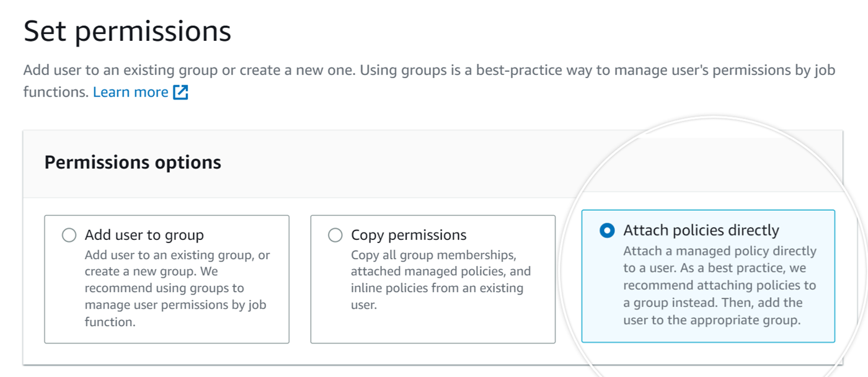The image size is (868, 377).
Task: Click the "Attach policies directly" option title
Action: point(701,231)
